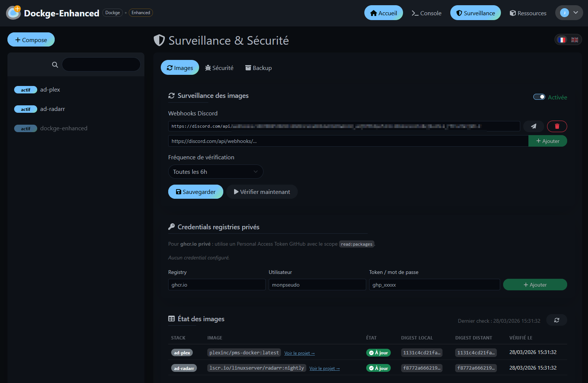Refresh image status with the refresh icon
Viewport: 588px width, 383px height.
click(x=556, y=320)
